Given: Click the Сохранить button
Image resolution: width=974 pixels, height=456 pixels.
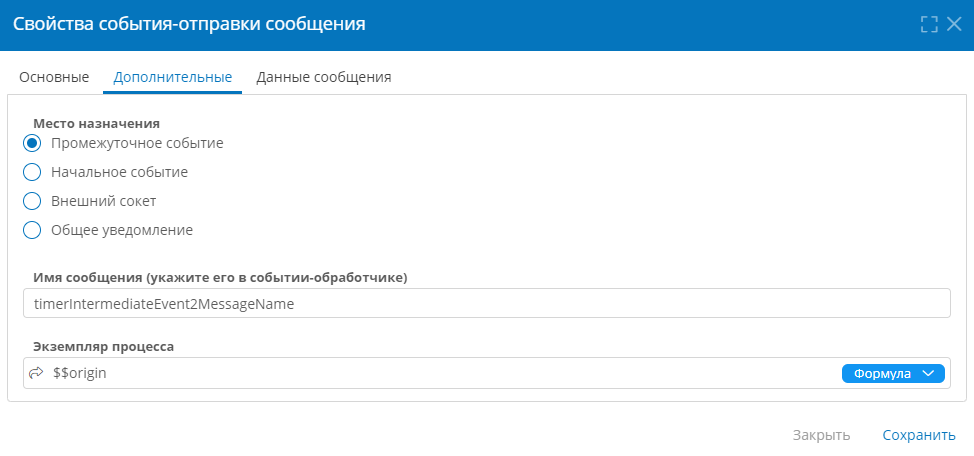Looking at the screenshot, I should click(x=919, y=435).
